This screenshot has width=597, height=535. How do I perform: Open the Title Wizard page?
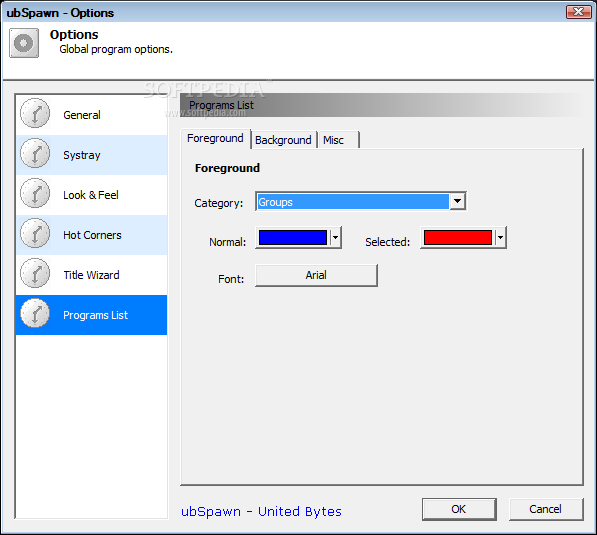coord(91,275)
